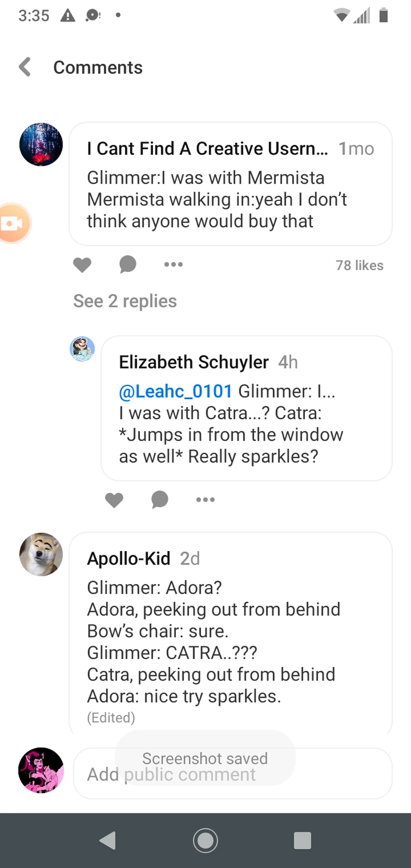The height and width of the screenshot is (868, 411).
Task: Open more options for the Mermista comment
Action: [173, 265]
